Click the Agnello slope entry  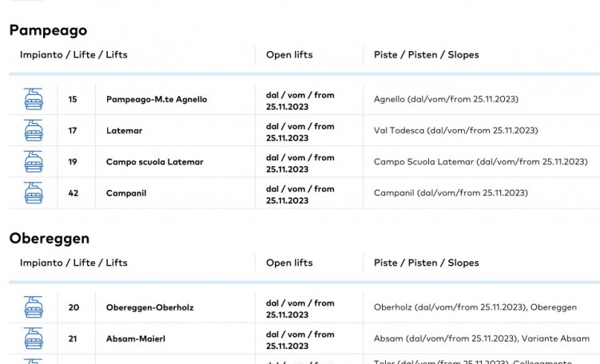pos(446,100)
